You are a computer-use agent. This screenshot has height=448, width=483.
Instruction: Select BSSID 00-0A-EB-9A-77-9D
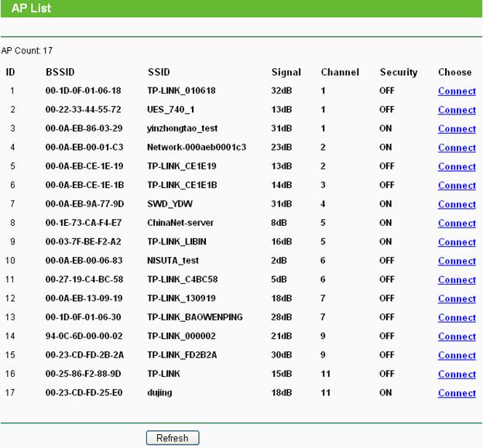point(84,203)
